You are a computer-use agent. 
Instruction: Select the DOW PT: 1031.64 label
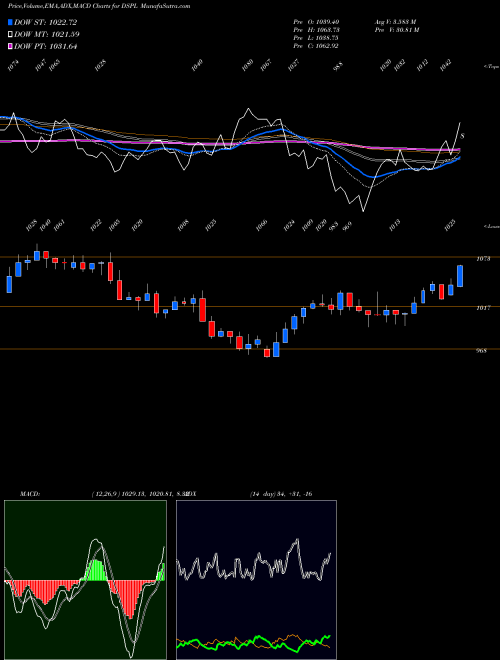click(46, 46)
